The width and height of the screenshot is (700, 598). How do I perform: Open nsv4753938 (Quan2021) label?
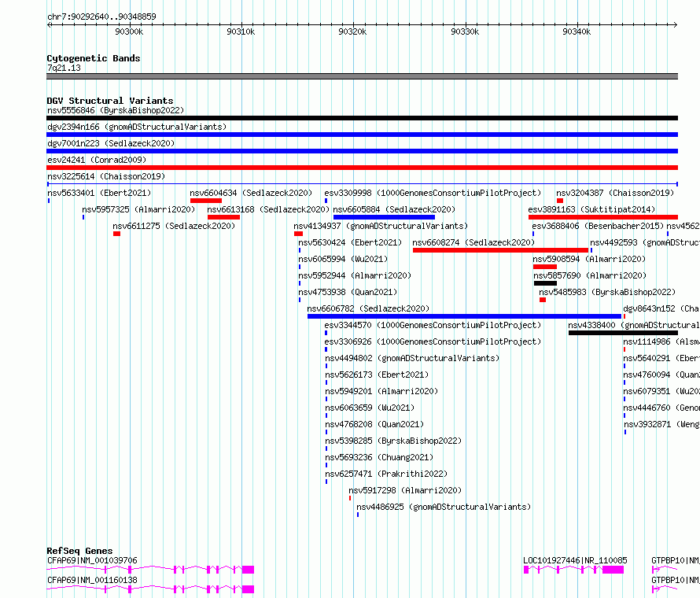348,292
